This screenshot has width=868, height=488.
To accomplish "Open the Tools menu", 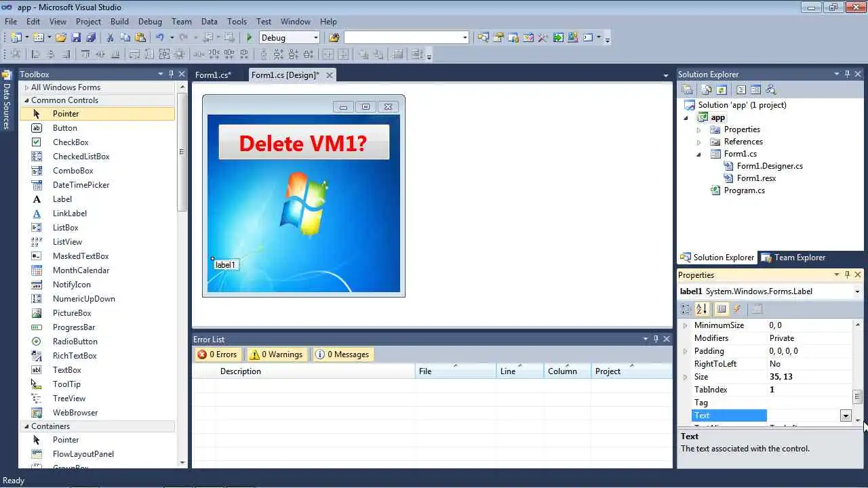I will tap(237, 22).
